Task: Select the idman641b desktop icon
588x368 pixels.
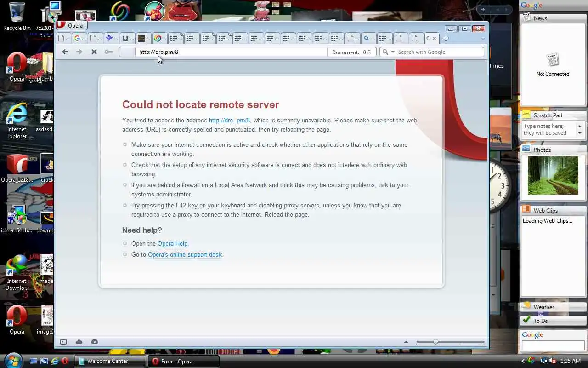Action: pos(17,218)
